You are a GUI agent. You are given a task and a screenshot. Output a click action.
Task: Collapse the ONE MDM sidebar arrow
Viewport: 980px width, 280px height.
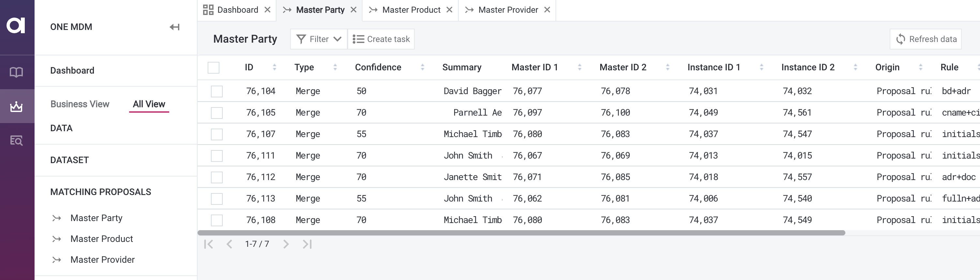(174, 27)
